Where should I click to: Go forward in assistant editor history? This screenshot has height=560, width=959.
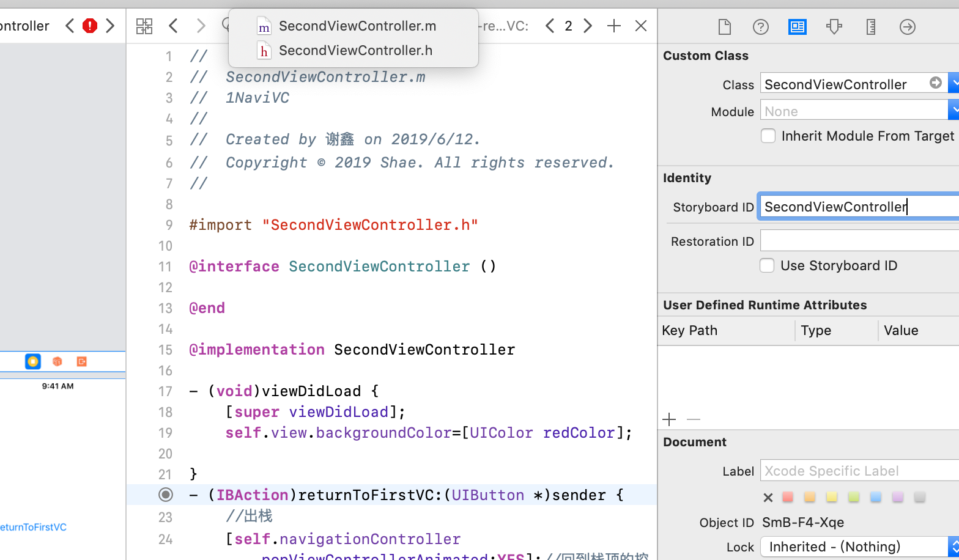(x=201, y=26)
